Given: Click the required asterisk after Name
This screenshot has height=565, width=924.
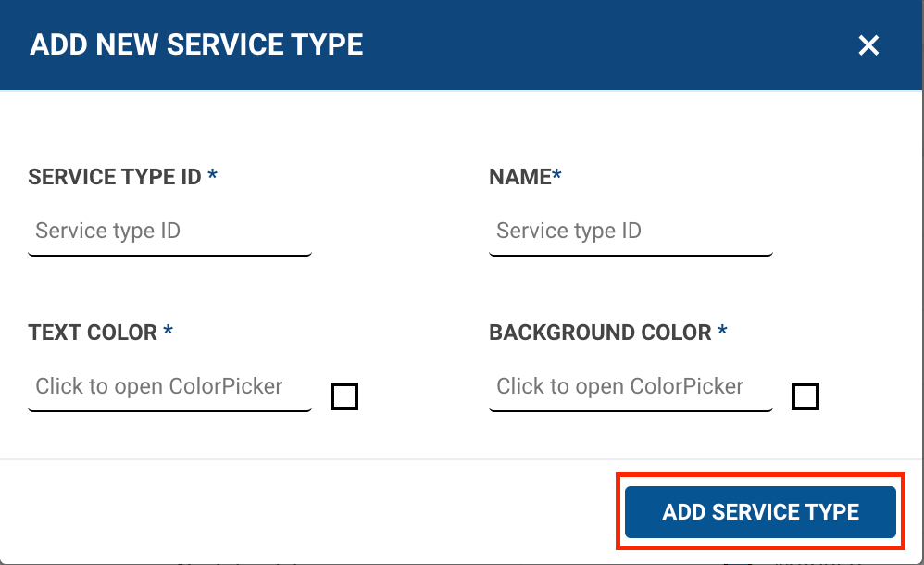Looking at the screenshot, I should point(556,176).
